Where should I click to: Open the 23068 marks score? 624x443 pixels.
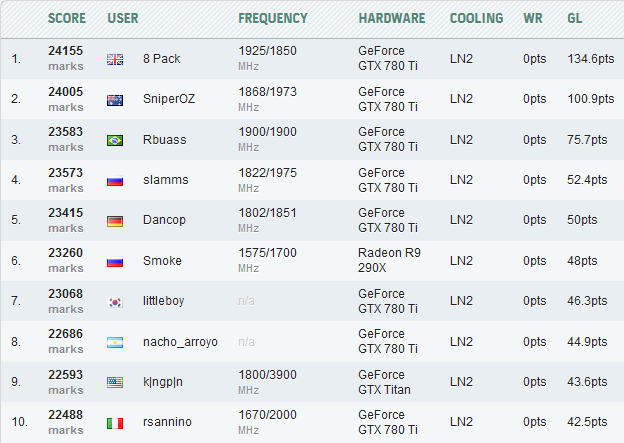coord(66,301)
